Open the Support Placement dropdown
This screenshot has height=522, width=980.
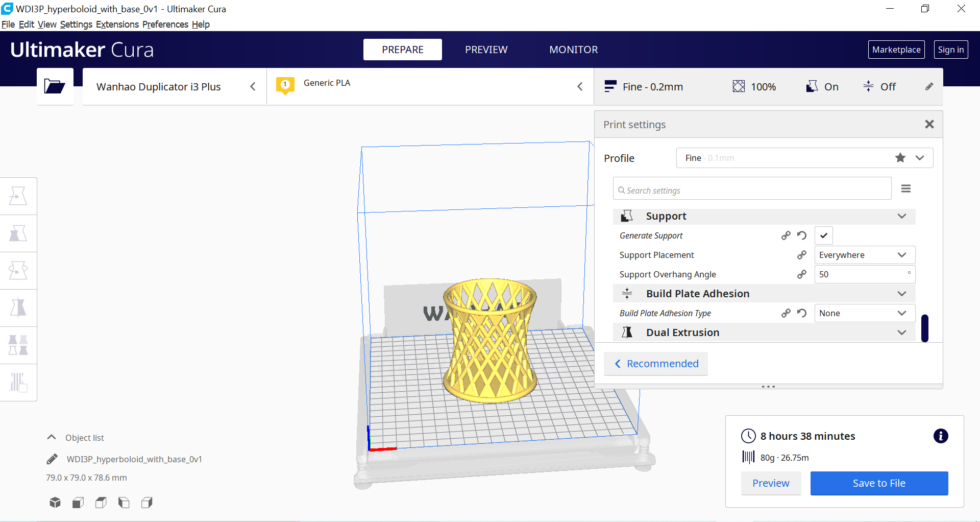click(x=865, y=255)
